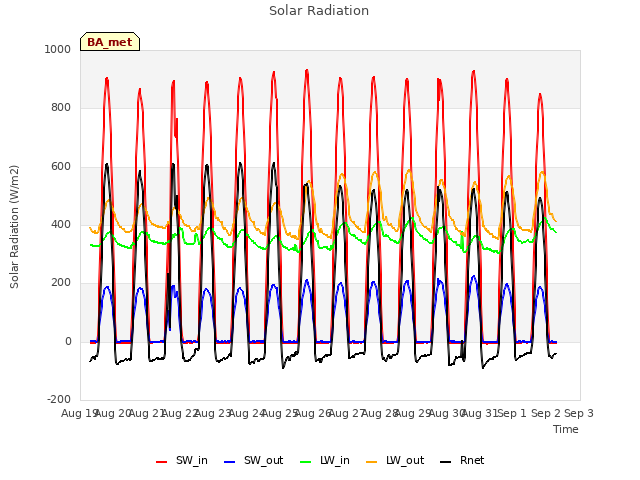Toggle the LW_in legend entry
Viewport: 640px width, 480px height.
click(x=325, y=460)
